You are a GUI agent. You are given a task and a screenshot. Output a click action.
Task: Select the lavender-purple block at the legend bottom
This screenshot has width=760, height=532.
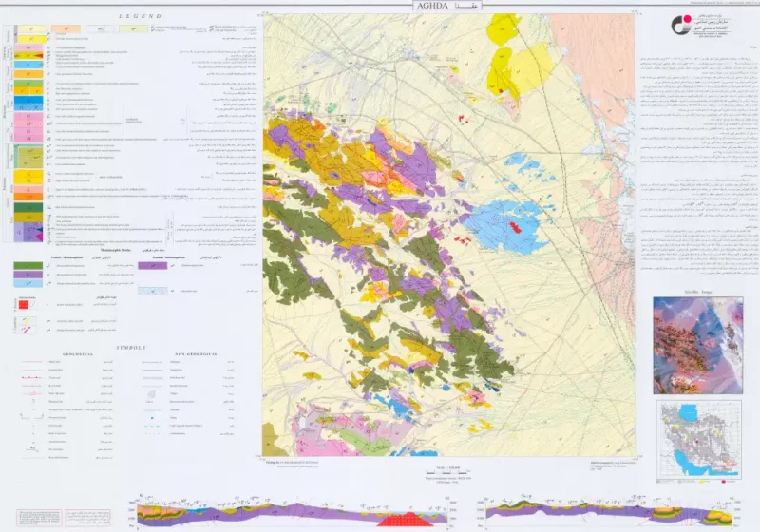click(28, 232)
